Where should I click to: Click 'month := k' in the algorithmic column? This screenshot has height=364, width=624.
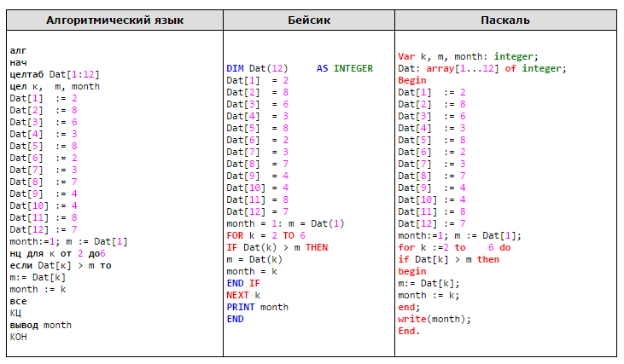pos(38,289)
